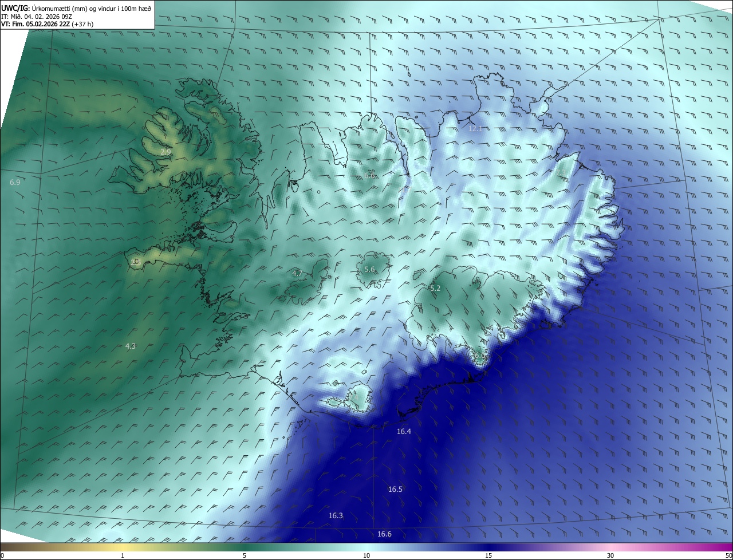Click the 6.6 value in the north
733x560 pixels.
pos(370,175)
